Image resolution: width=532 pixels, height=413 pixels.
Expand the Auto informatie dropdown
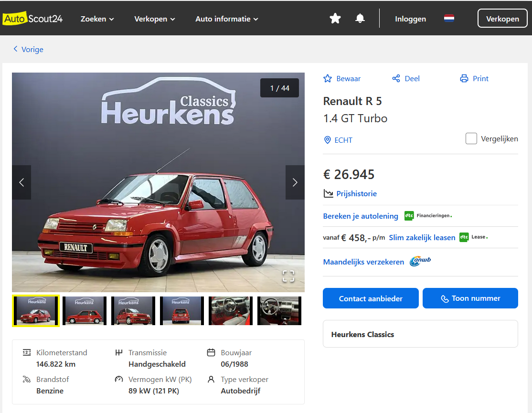[226, 19]
